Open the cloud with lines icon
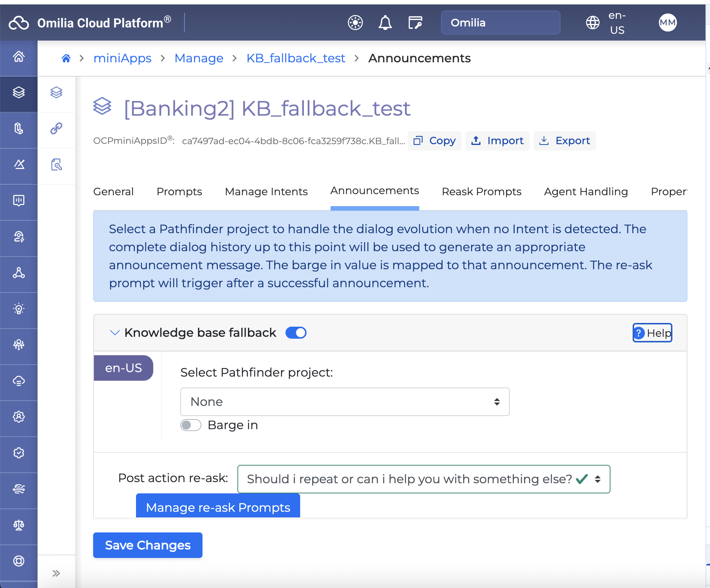 point(19,381)
